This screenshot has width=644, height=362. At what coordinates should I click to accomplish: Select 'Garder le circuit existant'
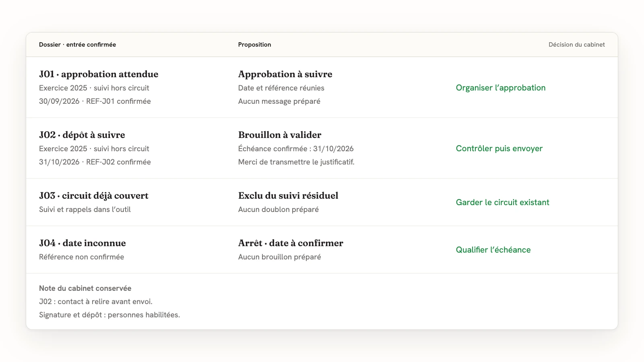[502, 202]
